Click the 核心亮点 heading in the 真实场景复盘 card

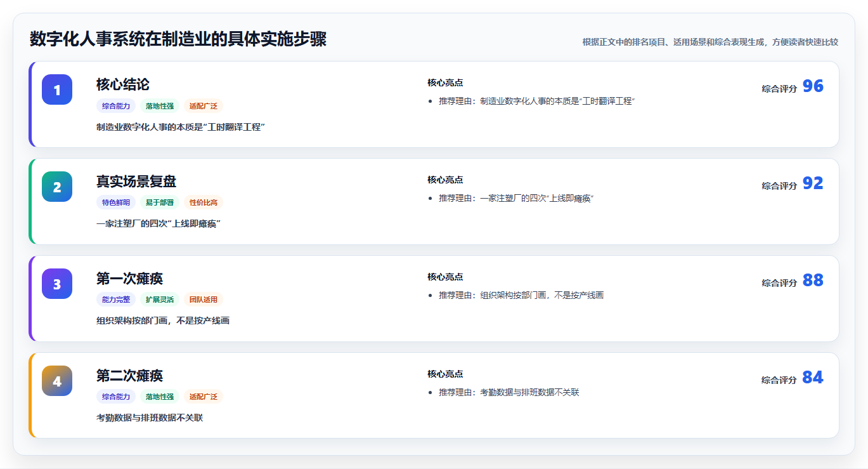[445, 180]
